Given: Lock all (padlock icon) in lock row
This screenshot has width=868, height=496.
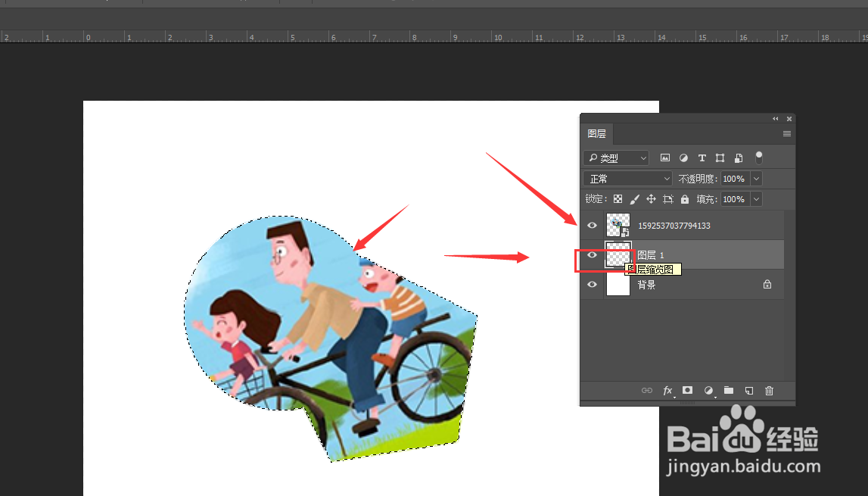Looking at the screenshot, I should (685, 199).
